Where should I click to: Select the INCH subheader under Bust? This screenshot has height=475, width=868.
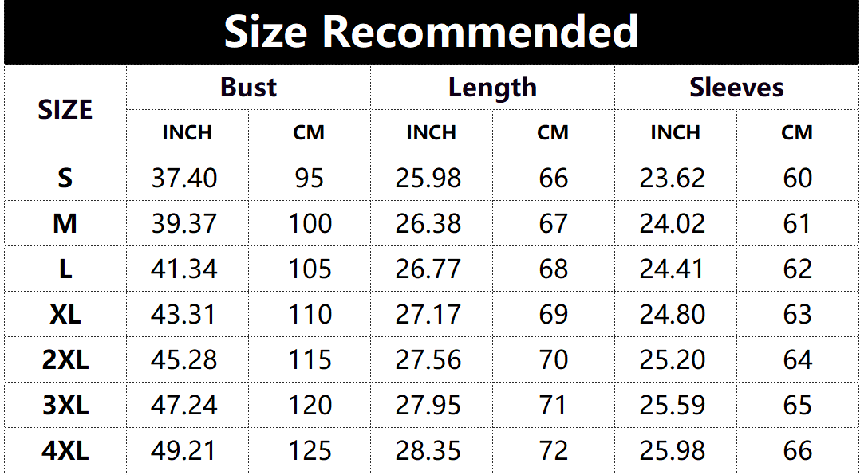pyautogui.click(x=187, y=132)
